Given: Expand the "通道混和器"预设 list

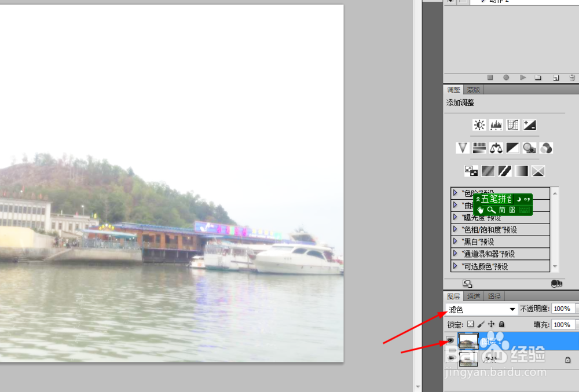Looking at the screenshot, I should (x=455, y=254).
